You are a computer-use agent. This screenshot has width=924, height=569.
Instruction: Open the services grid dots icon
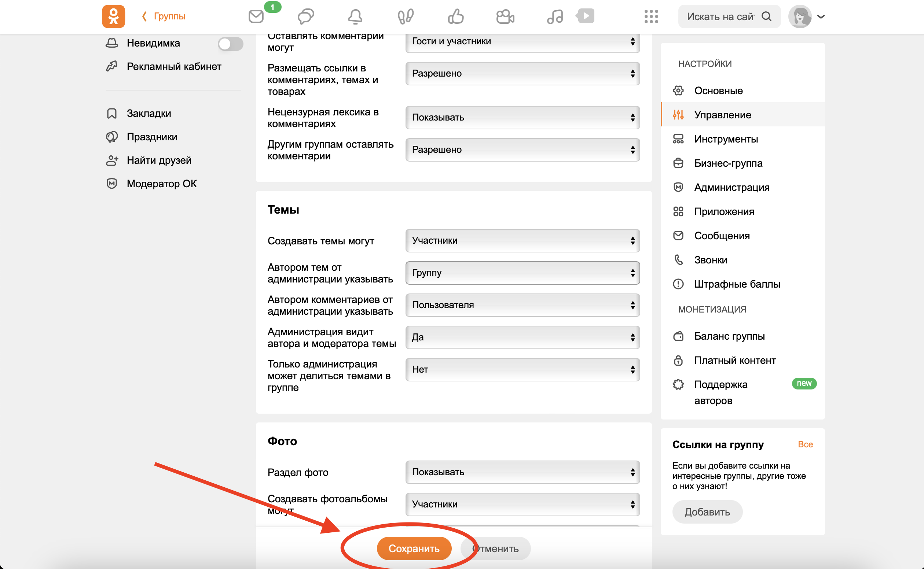[651, 16]
